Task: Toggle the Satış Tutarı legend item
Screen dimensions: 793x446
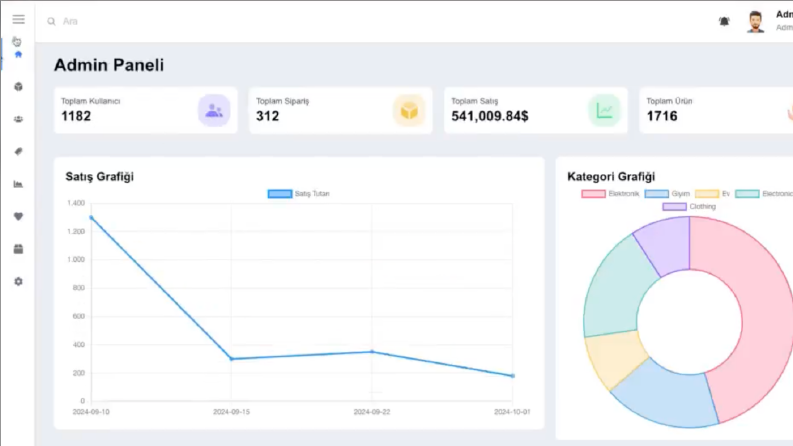Action: (x=298, y=194)
